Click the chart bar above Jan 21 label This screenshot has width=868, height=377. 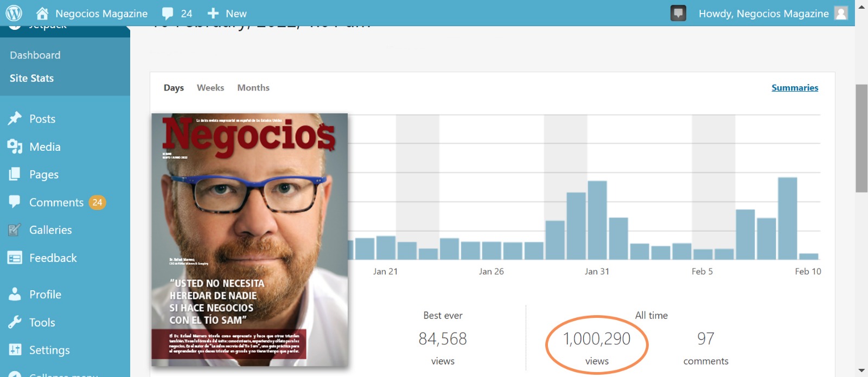(x=386, y=247)
